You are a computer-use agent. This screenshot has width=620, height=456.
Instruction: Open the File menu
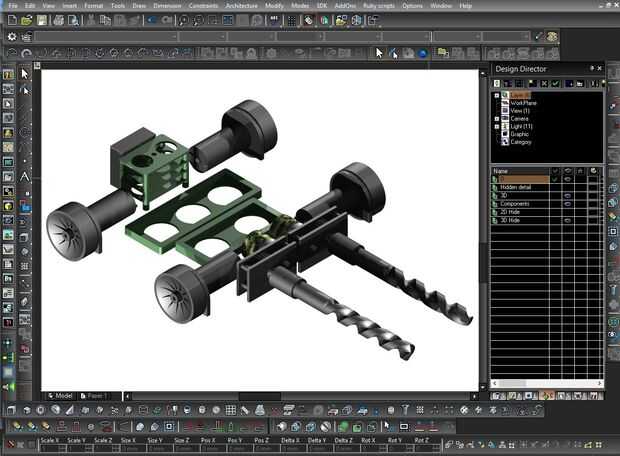(13, 6)
